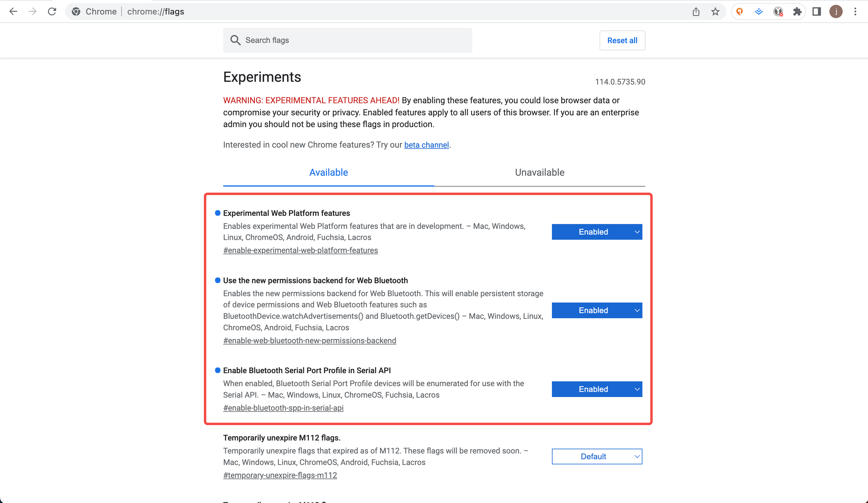Open the profile avatar menu
The image size is (868, 503).
(x=836, y=11)
